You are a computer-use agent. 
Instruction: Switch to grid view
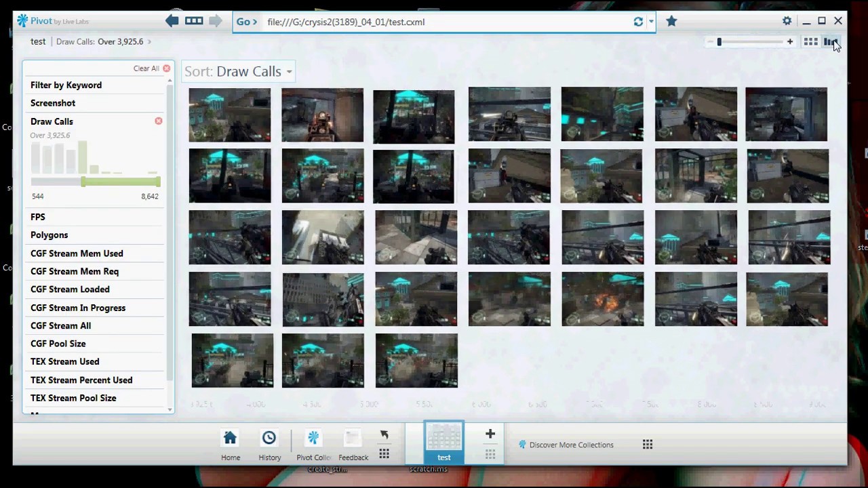pyautogui.click(x=810, y=42)
